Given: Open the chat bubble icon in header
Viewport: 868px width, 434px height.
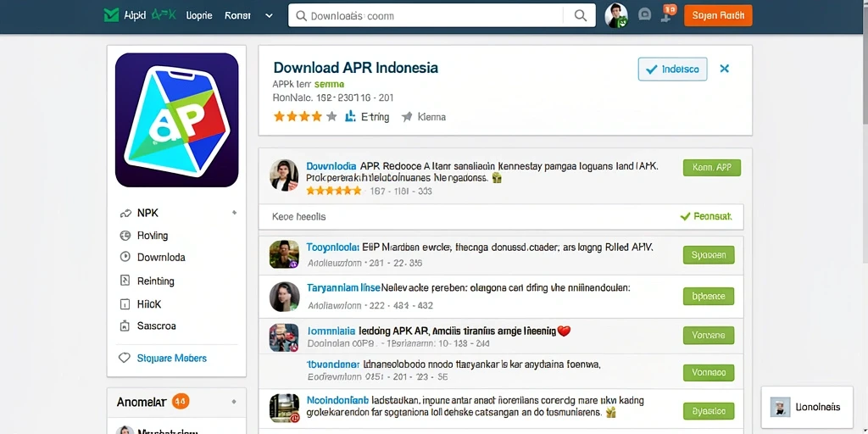Looking at the screenshot, I should pyautogui.click(x=644, y=14).
